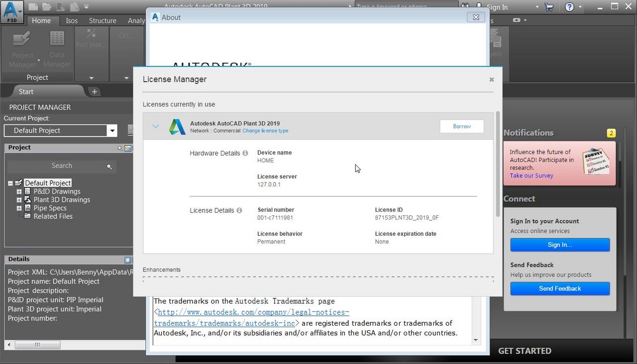Click the Project tree Search field
This screenshot has height=364, width=637.
[62, 166]
